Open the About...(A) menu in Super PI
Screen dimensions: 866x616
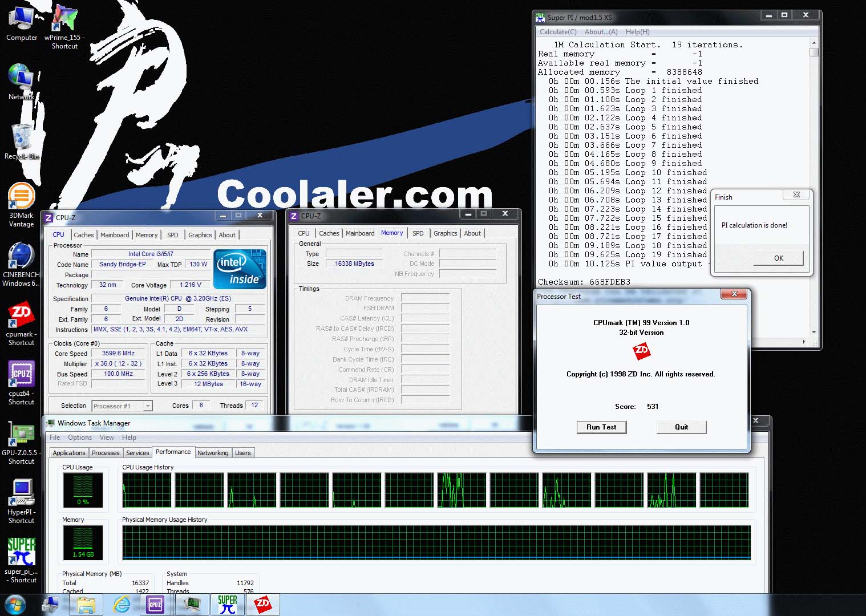pyautogui.click(x=601, y=32)
